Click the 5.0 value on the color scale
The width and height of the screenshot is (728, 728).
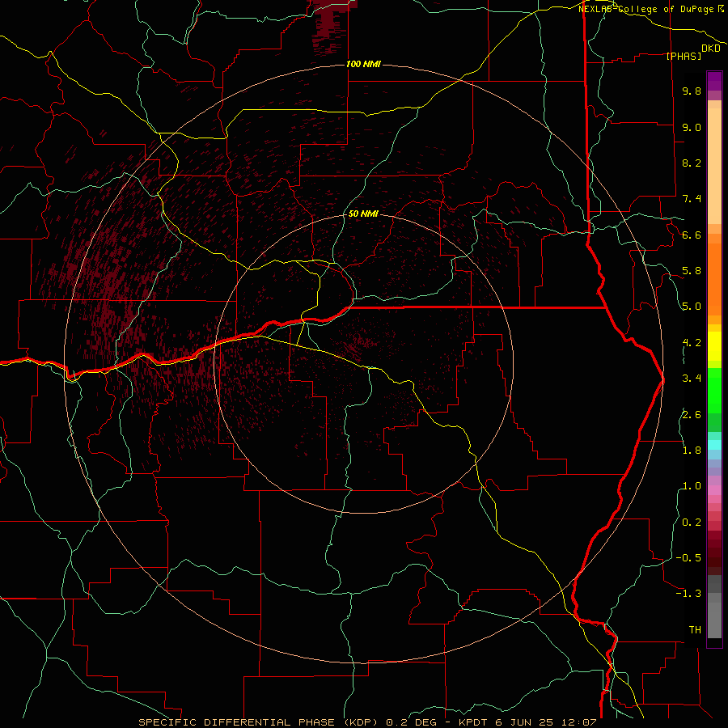(692, 307)
